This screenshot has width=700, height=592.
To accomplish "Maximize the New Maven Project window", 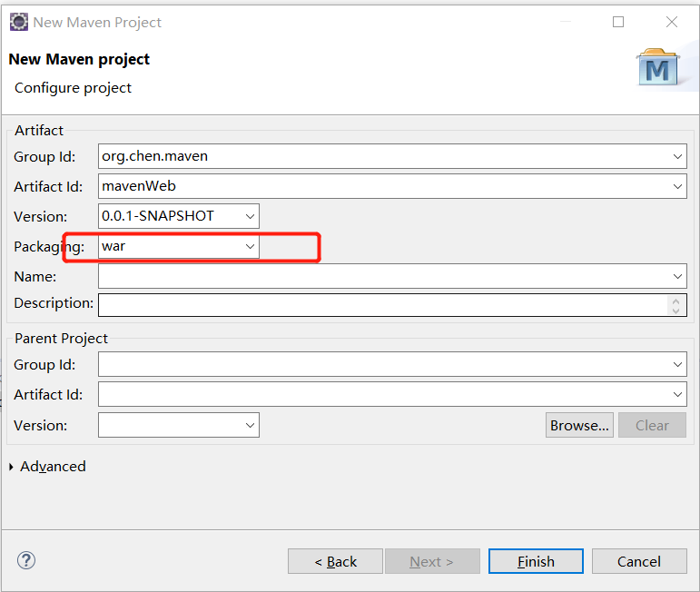I will click(618, 22).
